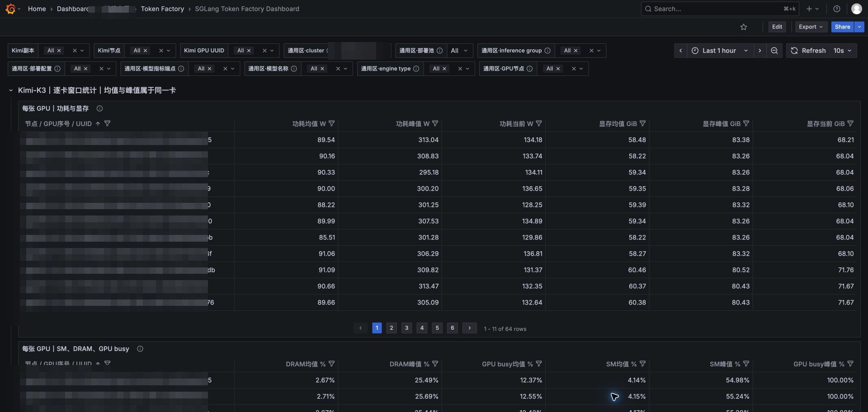Open the Share options arrow
Viewport: 868px width, 412px height.
(x=859, y=27)
